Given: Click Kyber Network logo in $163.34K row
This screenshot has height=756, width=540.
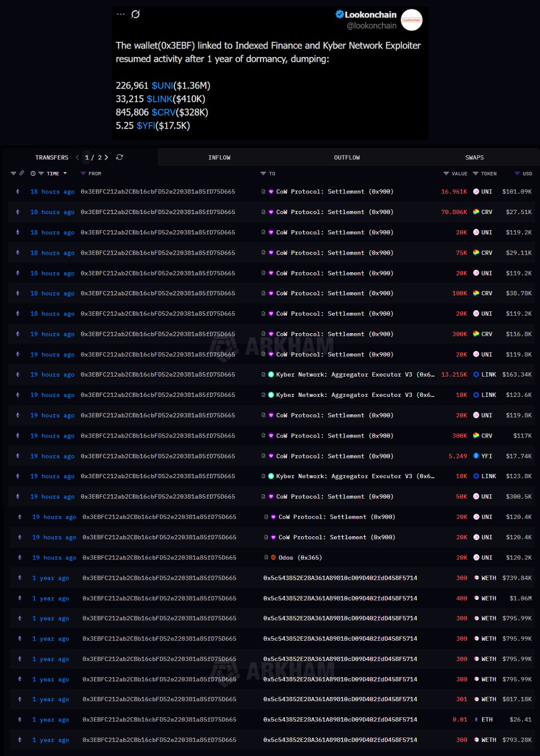Looking at the screenshot, I should point(271,374).
